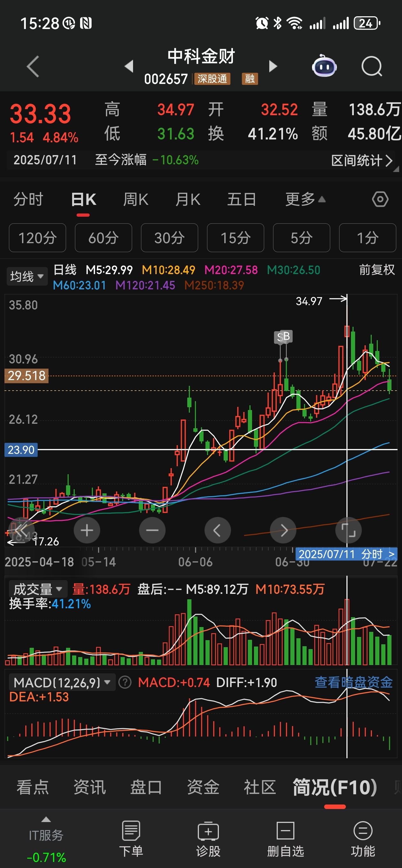402x868 pixels.
Task: Tap the 融 margin badge
Action: click(250, 79)
